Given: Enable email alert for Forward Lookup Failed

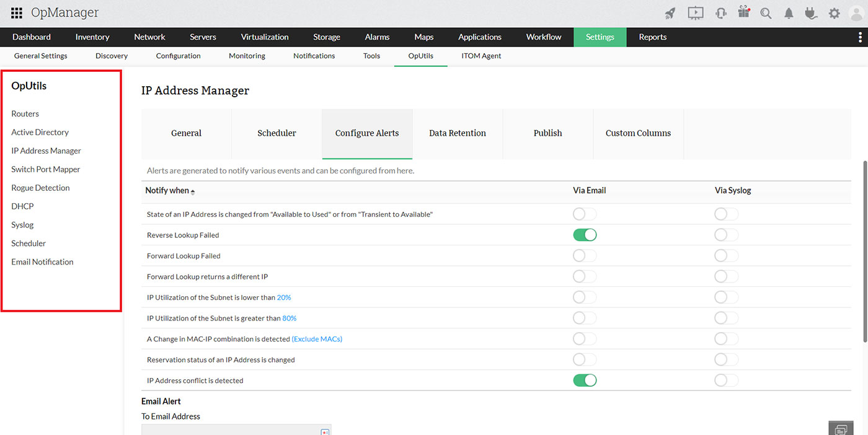Looking at the screenshot, I should click(585, 255).
